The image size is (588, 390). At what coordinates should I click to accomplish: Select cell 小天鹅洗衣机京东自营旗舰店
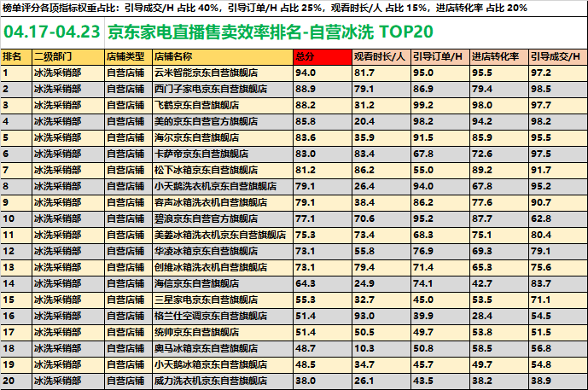tap(223, 186)
